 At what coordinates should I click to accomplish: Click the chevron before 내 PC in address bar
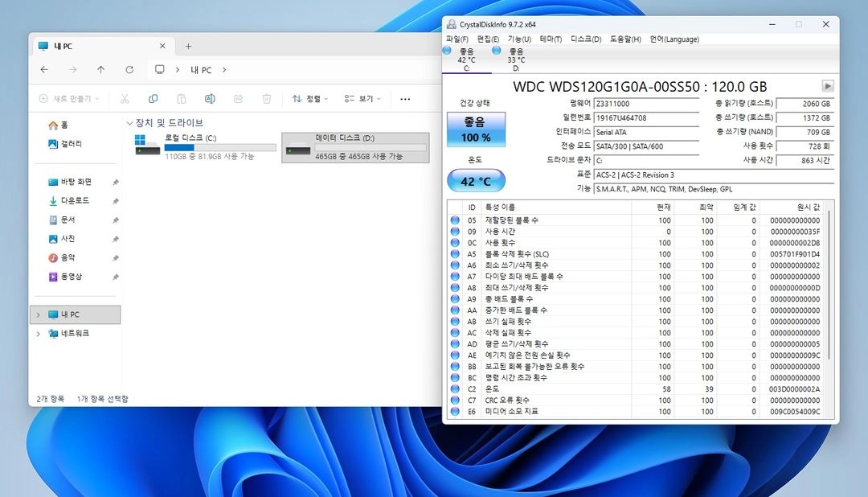pos(177,70)
